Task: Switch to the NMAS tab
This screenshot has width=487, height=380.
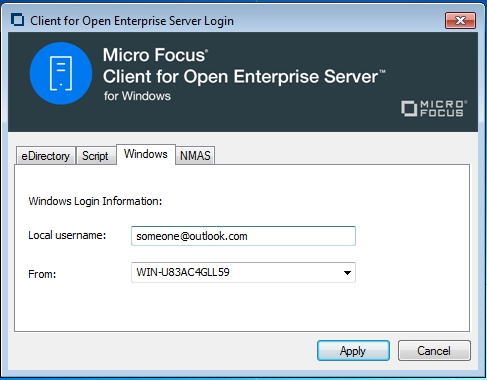Action: click(x=195, y=156)
